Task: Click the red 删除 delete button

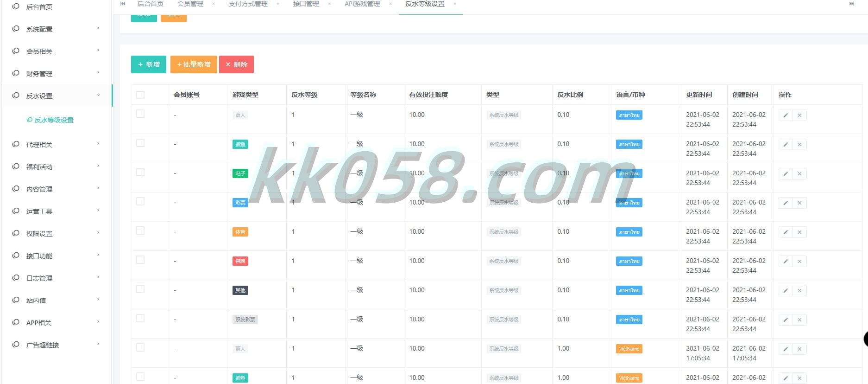Action: tap(236, 64)
